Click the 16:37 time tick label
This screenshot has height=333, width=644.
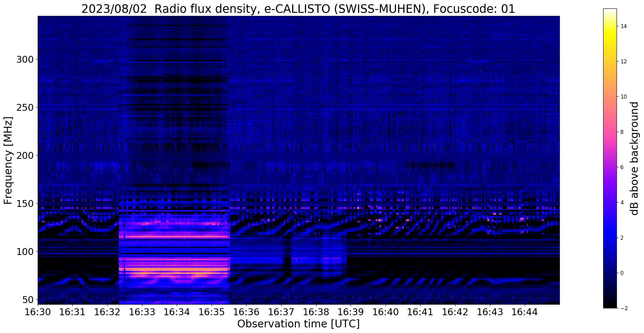point(281,312)
